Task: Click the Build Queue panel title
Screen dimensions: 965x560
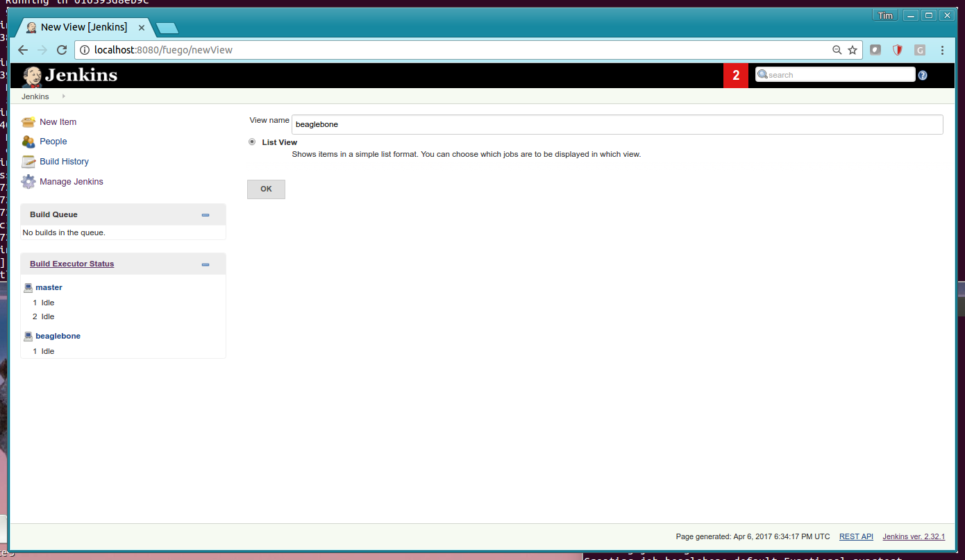Action: point(53,214)
